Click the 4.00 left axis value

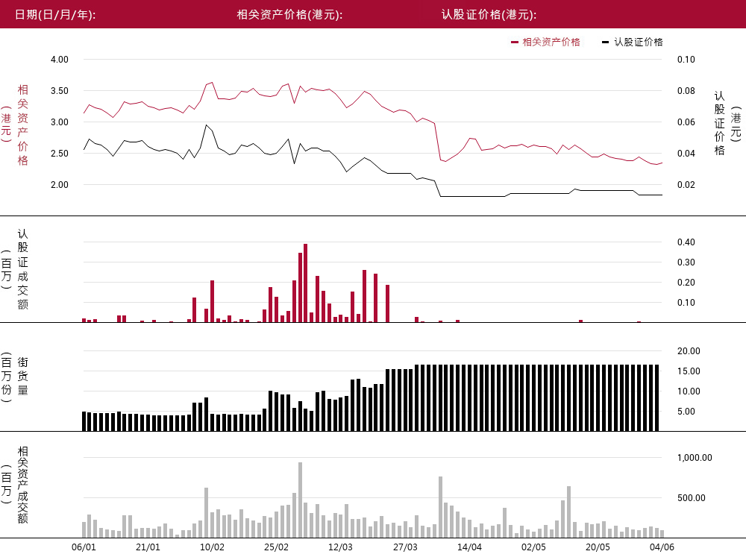[60, 60]
